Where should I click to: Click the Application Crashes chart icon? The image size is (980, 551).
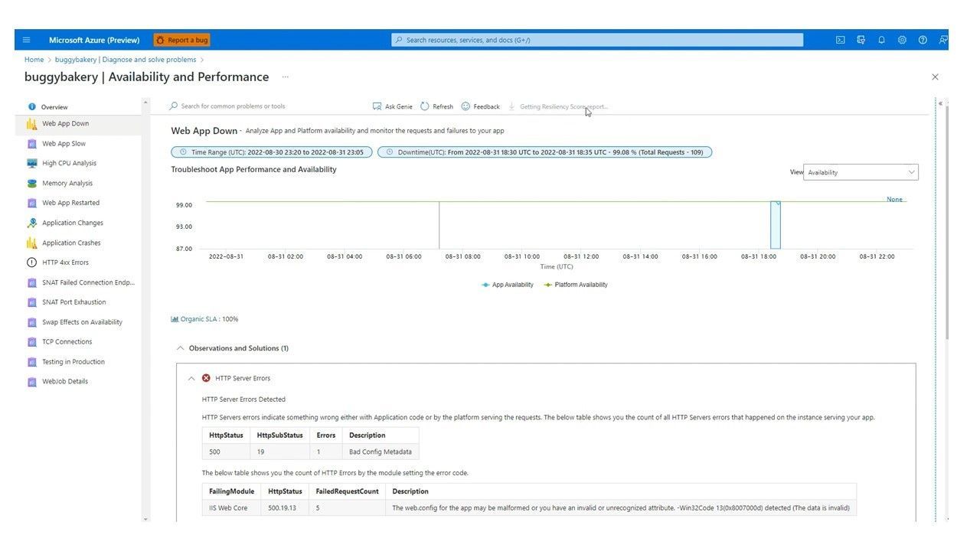pyautogui.click(x=31, y=243)
